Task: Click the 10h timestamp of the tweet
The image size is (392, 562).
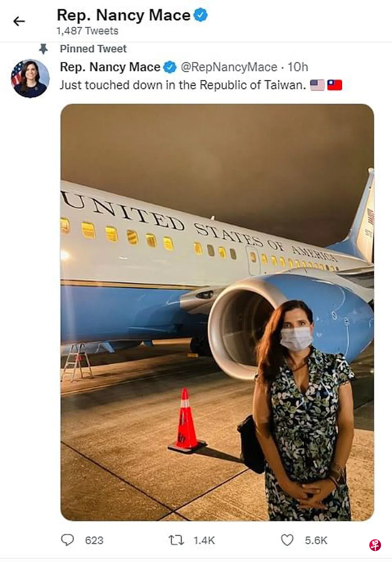Action: point(298,67)
